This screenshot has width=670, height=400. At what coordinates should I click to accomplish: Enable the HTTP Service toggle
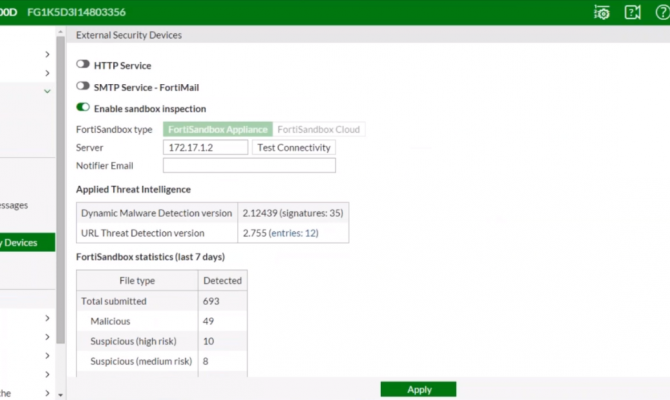[83, 64]
